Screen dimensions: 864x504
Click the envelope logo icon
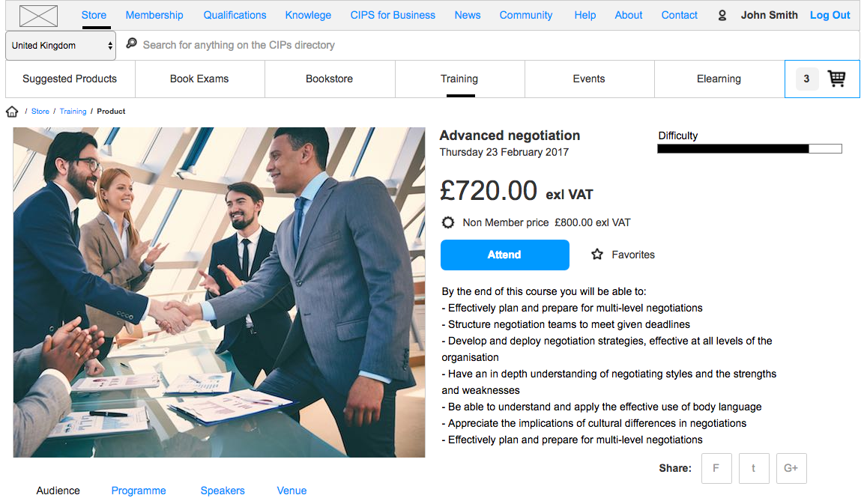pos(38,15)
